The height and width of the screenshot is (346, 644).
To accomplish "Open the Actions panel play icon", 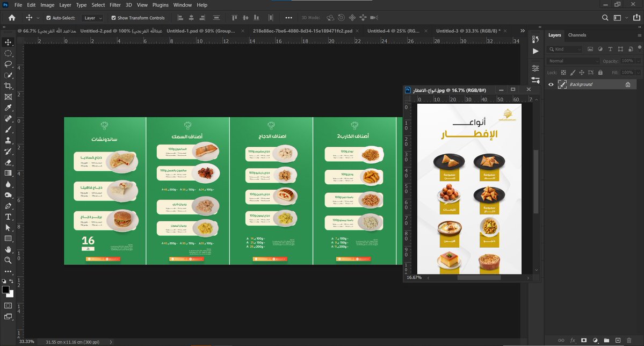I will tap(535, 52).
